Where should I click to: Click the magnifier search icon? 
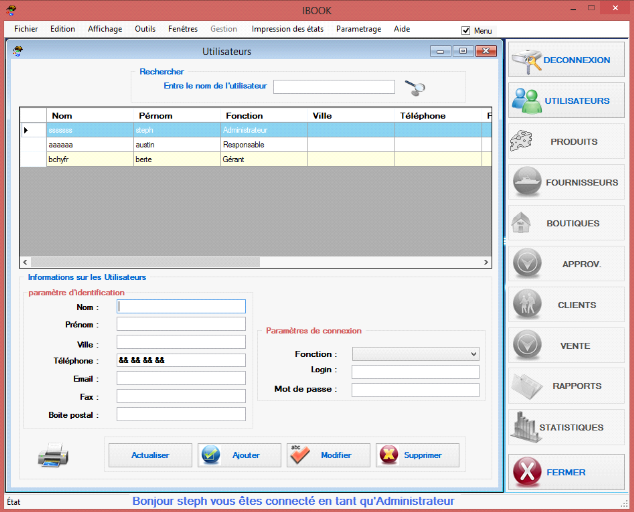[415, 88]
